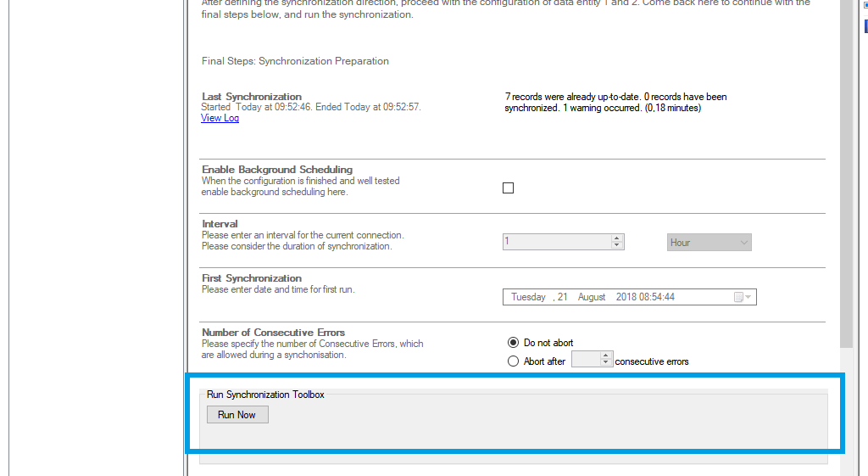
Task: Select the year '2018' in the date field
Action: pyautogui.click(x=626, y=297)
